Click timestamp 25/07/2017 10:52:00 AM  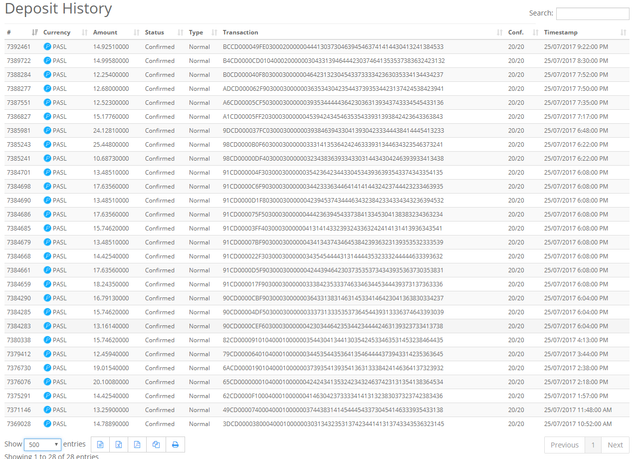[578, 424]
